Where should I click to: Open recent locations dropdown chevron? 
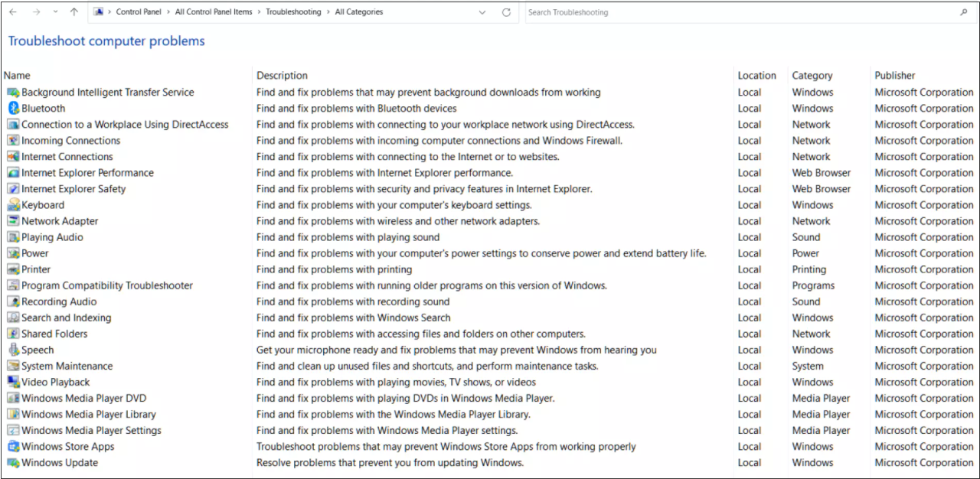(55, 12)
